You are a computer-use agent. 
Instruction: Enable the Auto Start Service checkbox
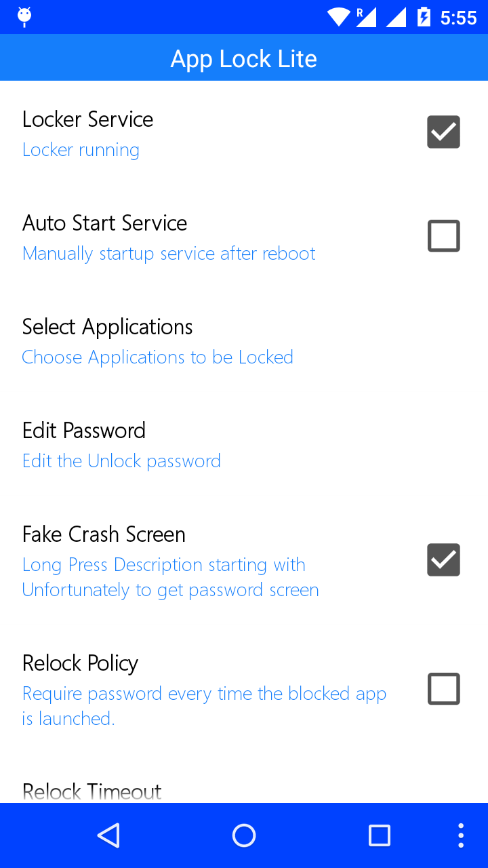[x=444, y=236]
